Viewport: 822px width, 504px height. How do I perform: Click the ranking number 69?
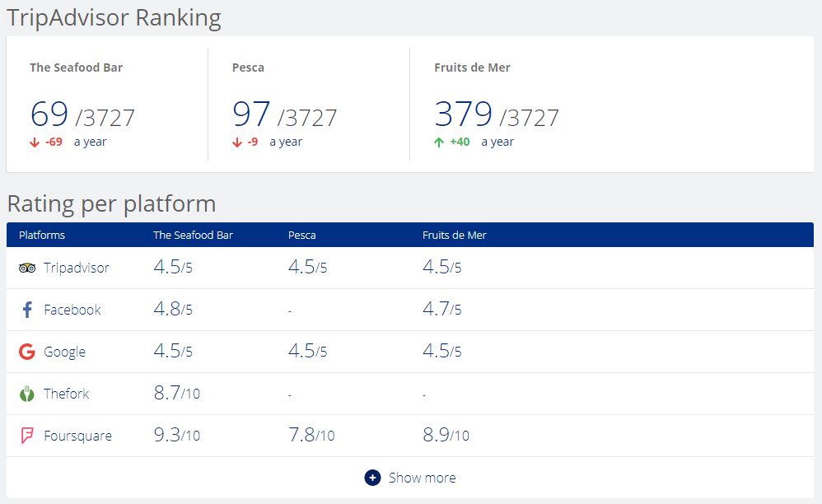(49, 114)
